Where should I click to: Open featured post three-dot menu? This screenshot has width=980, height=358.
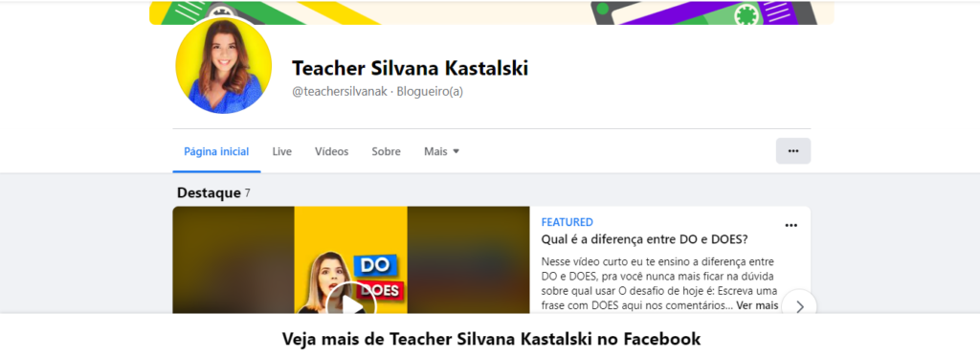point(791,226)
